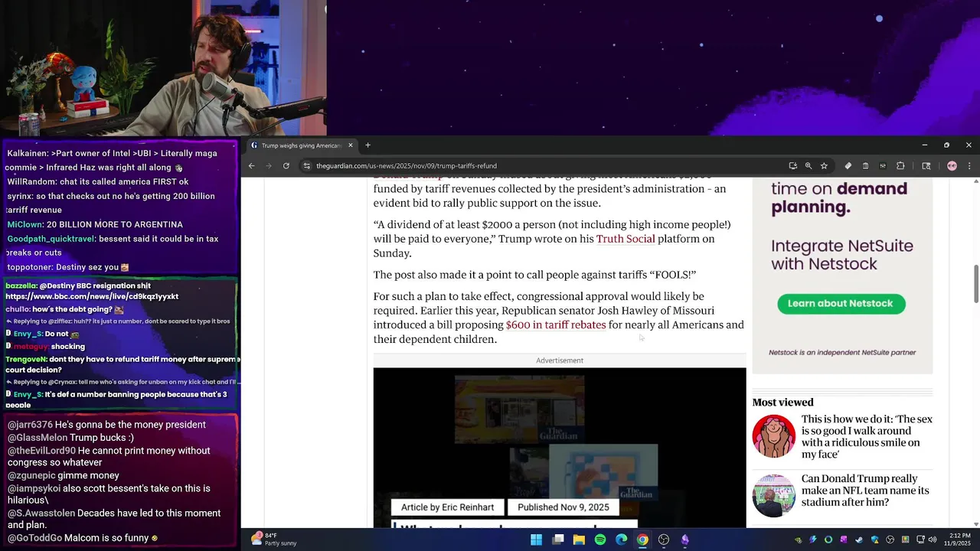Click username 'MiClown' in chat
The width and height of the screenshot is (980, 551).
click(24, 224)
